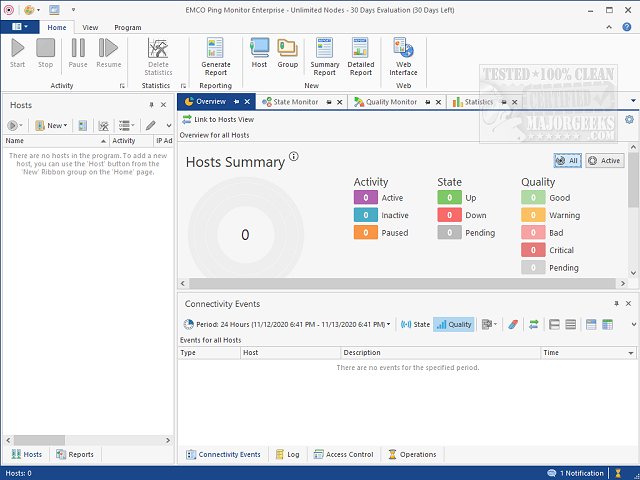Toggle the Active hosts filter

click(604, 160)
